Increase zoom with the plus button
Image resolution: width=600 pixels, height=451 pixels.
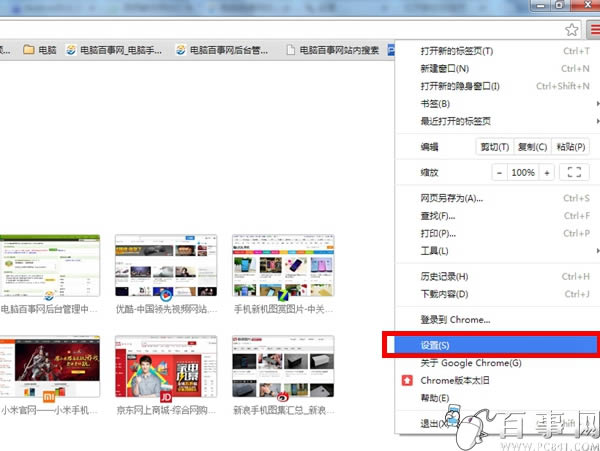546,173
